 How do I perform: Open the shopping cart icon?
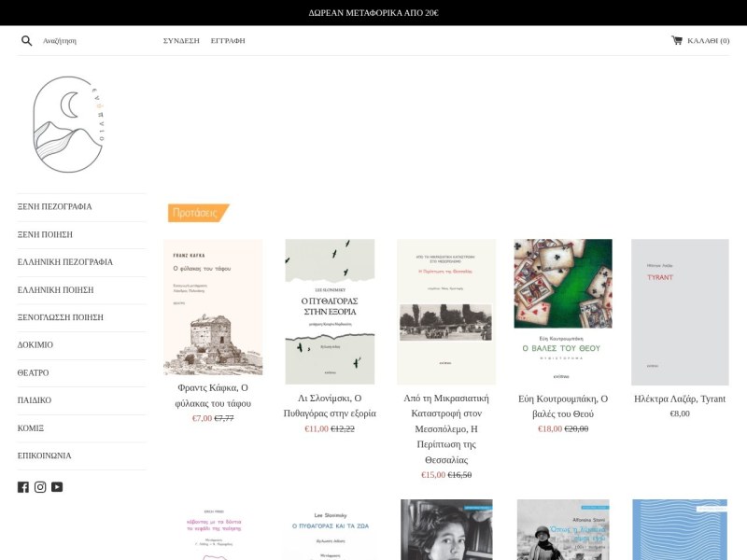click(676, 40)
